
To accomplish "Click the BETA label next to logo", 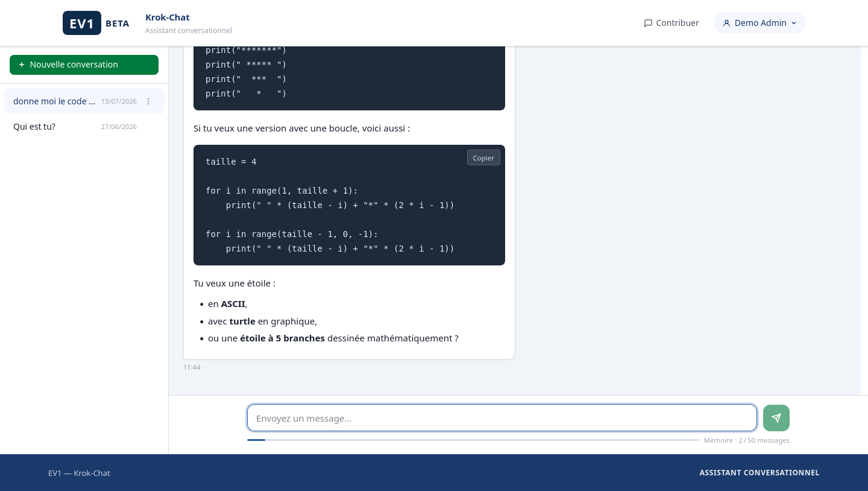I will point(118,24).
